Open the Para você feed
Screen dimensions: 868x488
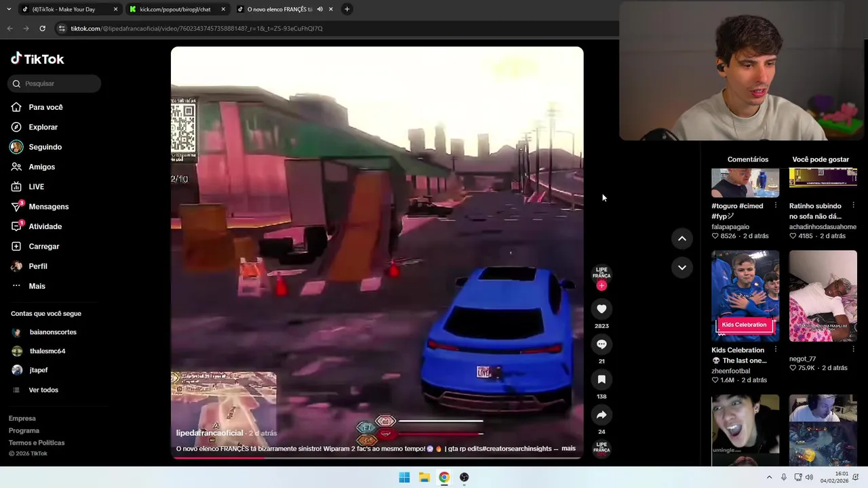pos(45,107)
